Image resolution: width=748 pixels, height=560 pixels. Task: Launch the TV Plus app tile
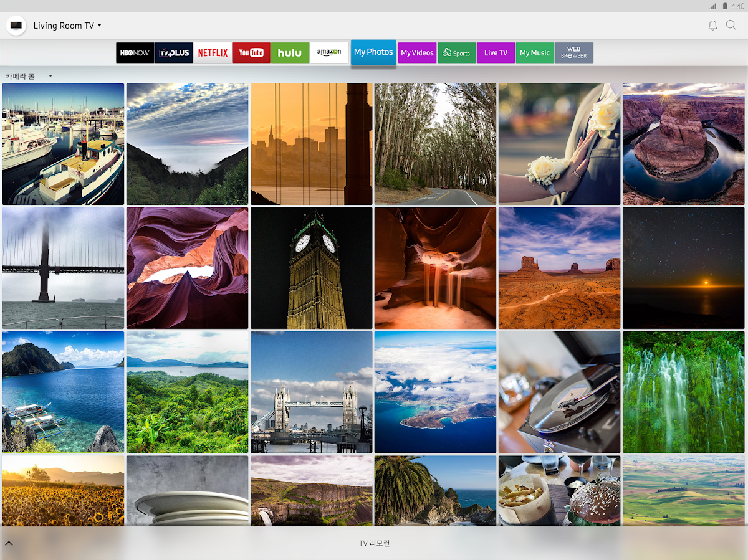tap(173, 53)
